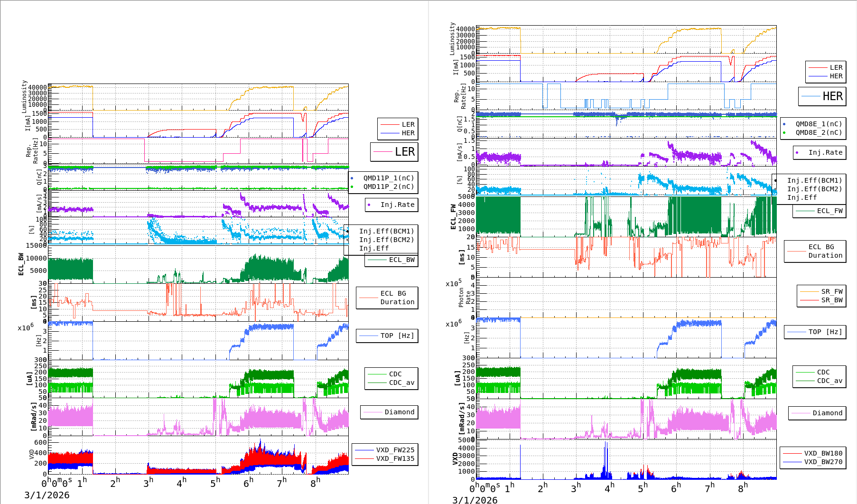Click the SR_FW legend entry

coord(831,291)
